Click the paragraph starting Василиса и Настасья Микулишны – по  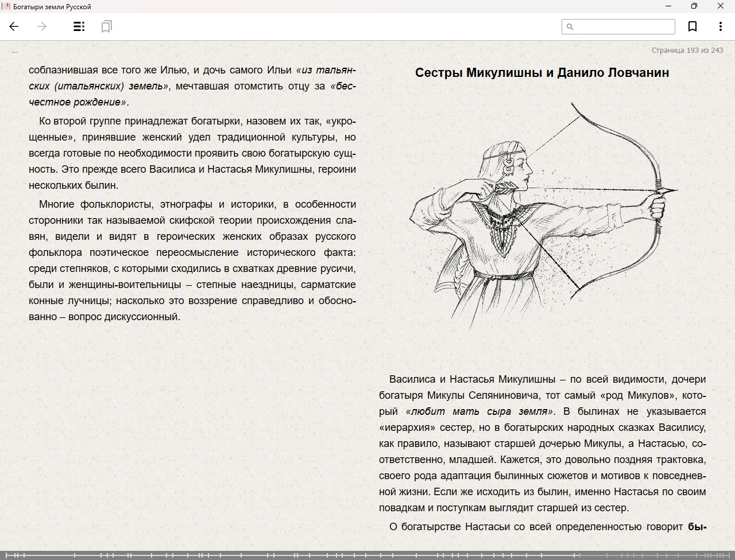542,444
